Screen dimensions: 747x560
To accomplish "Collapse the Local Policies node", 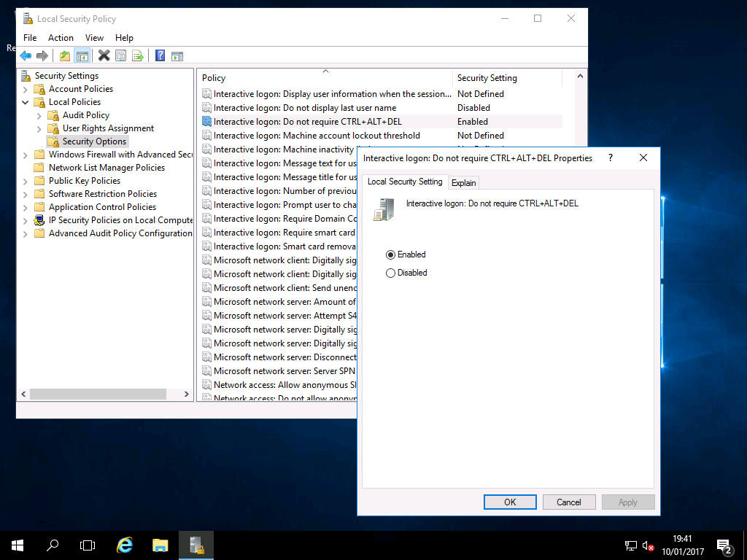I will (26, 102).
